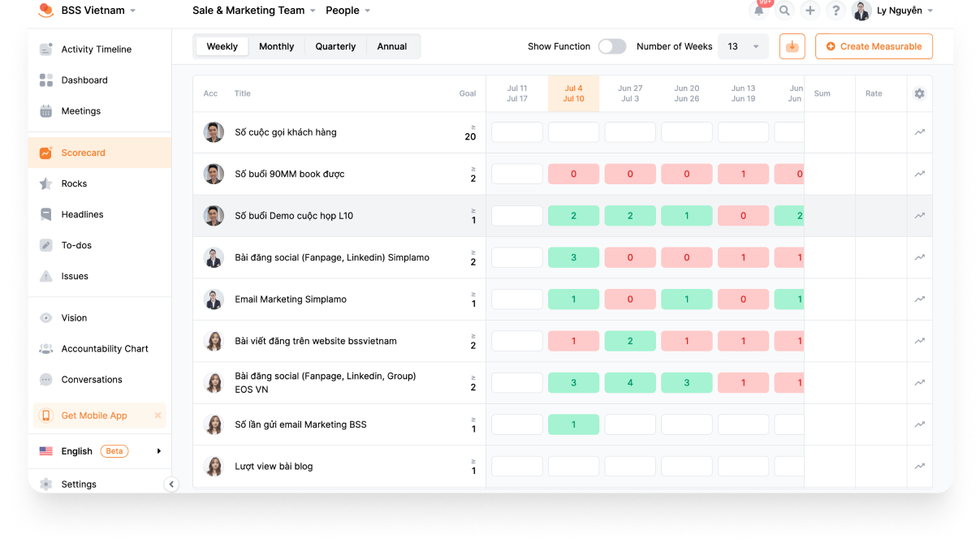Open Rocks in sidebar
Image resolution: width=980 pixels, height=547 pixels.
coord(101,183)
